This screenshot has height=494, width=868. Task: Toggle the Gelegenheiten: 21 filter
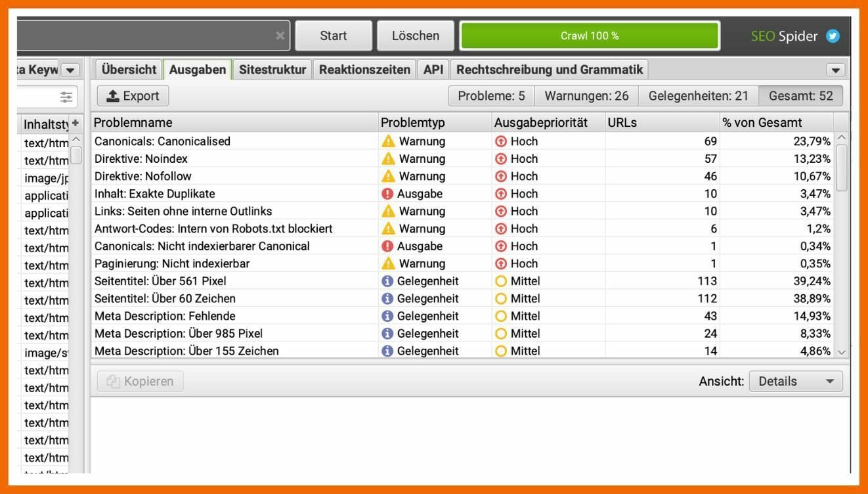tap(697, 95)
